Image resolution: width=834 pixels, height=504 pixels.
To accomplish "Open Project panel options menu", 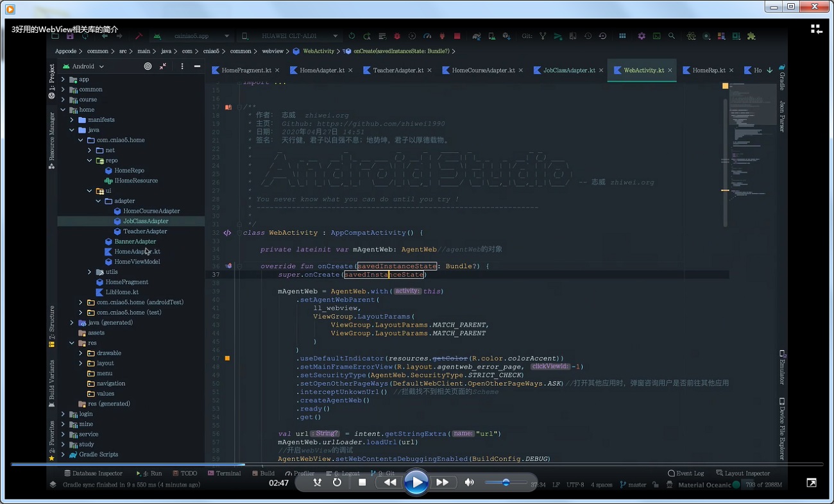I will pyautogui.click(x=182, y=66).
